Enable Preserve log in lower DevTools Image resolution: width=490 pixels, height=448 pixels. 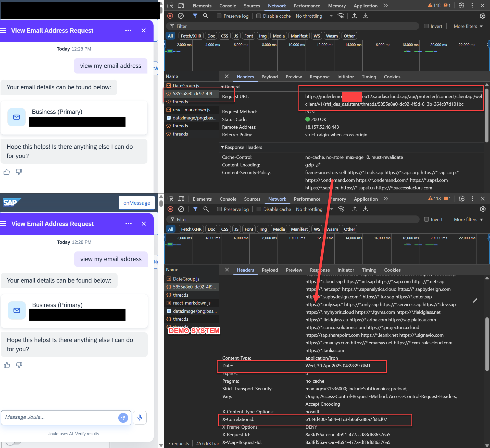219,209
